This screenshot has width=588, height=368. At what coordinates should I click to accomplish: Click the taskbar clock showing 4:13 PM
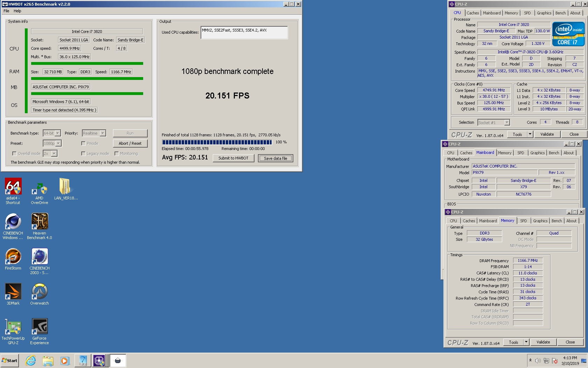[570, 361]
